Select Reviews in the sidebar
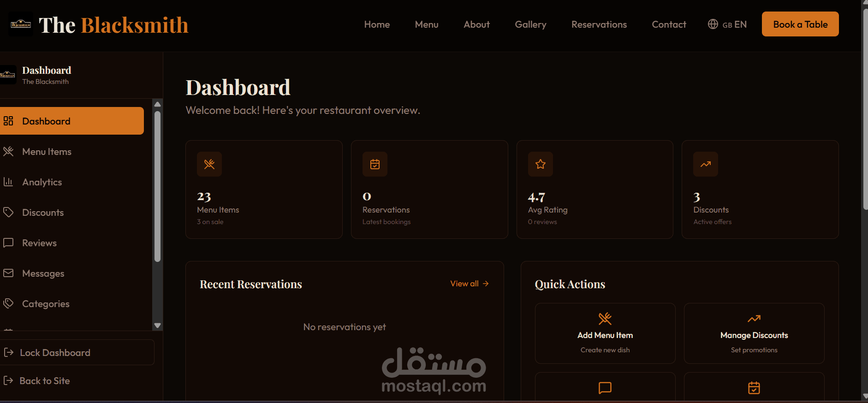Screen dimensions: 868x403 tap(72, 243)
